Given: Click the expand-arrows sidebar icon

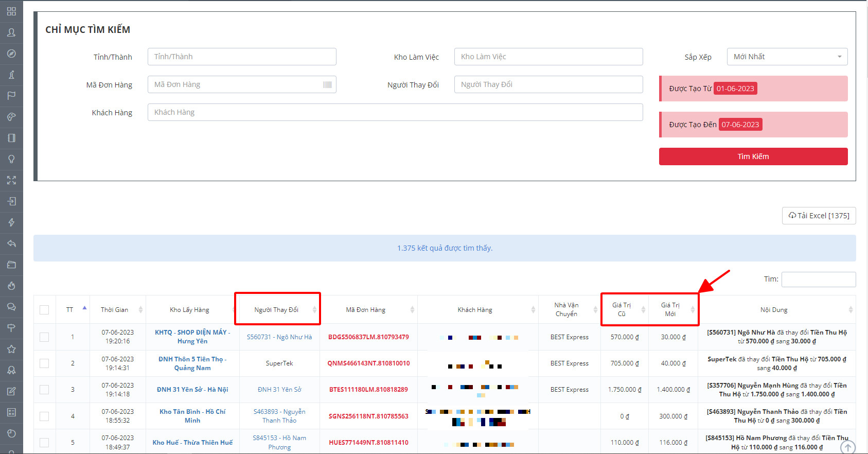Looking at the screenshot, I should [11, 180].
